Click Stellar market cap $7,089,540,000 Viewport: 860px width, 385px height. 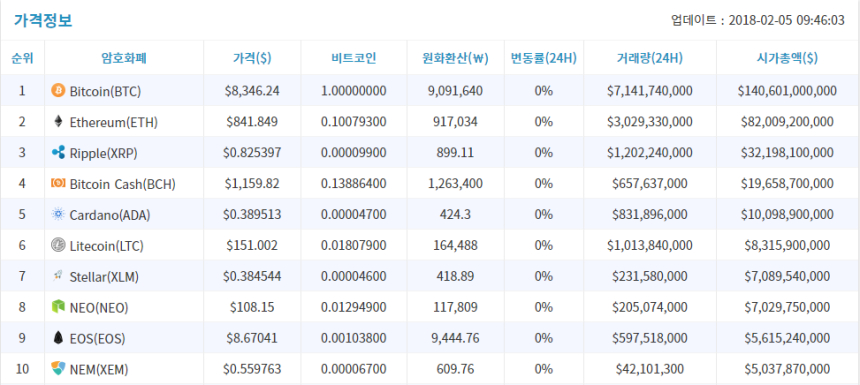[788, 277]
